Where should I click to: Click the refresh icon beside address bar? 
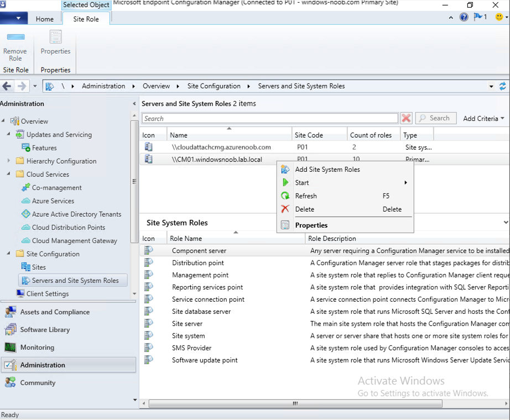coord(502,86)
